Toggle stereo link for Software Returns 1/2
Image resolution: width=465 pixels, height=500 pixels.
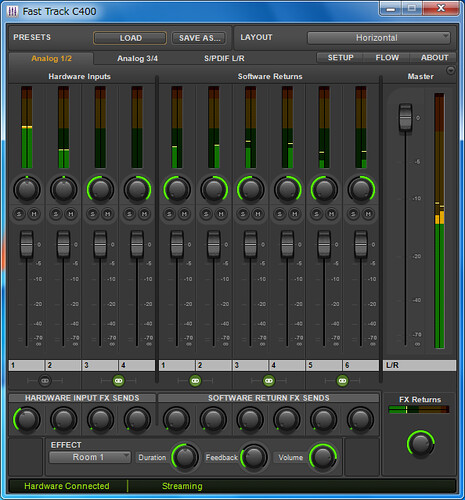coord(195,381)
